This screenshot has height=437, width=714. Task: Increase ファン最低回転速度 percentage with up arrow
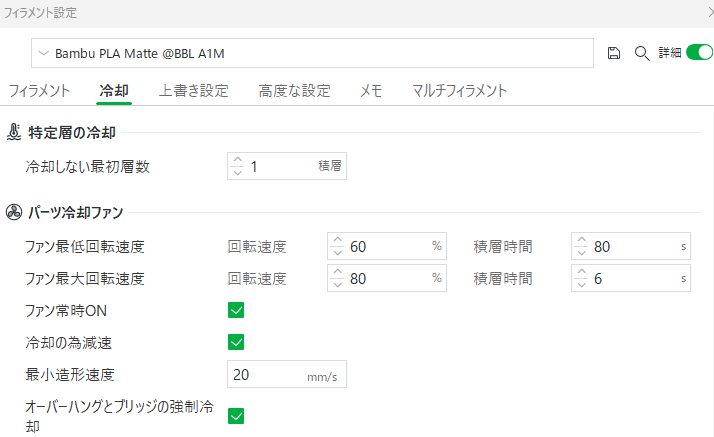[x=337, y=240]
